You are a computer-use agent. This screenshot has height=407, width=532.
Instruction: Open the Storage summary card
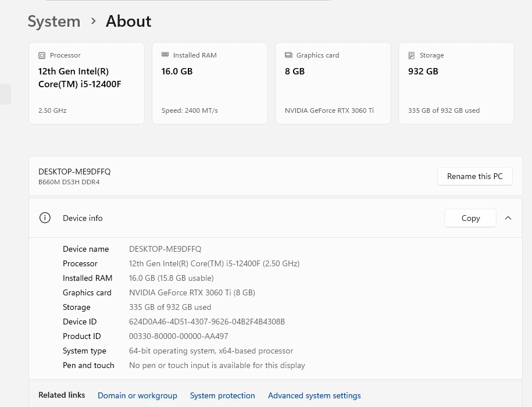pyautogui.click(x=456, y=83)
